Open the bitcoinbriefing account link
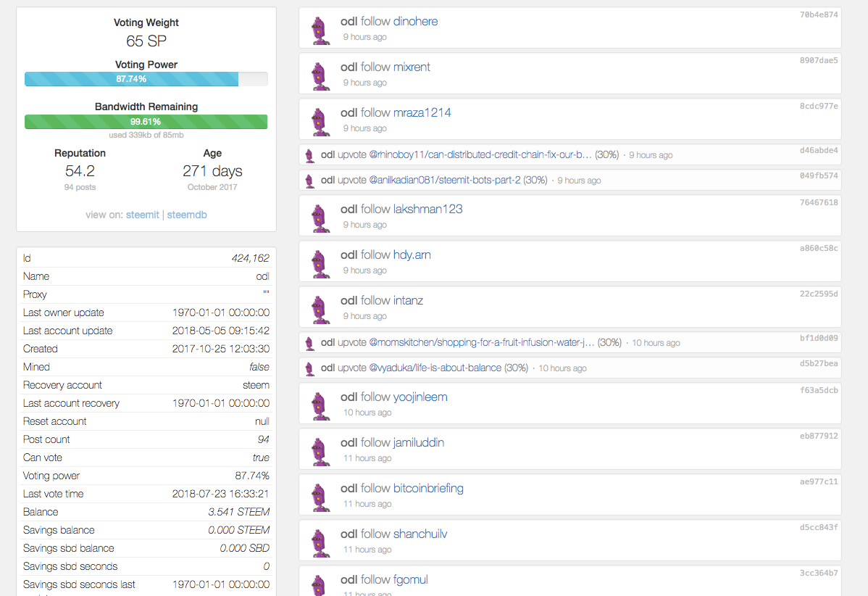Screen dimensions: 868x596 point(428,488)
